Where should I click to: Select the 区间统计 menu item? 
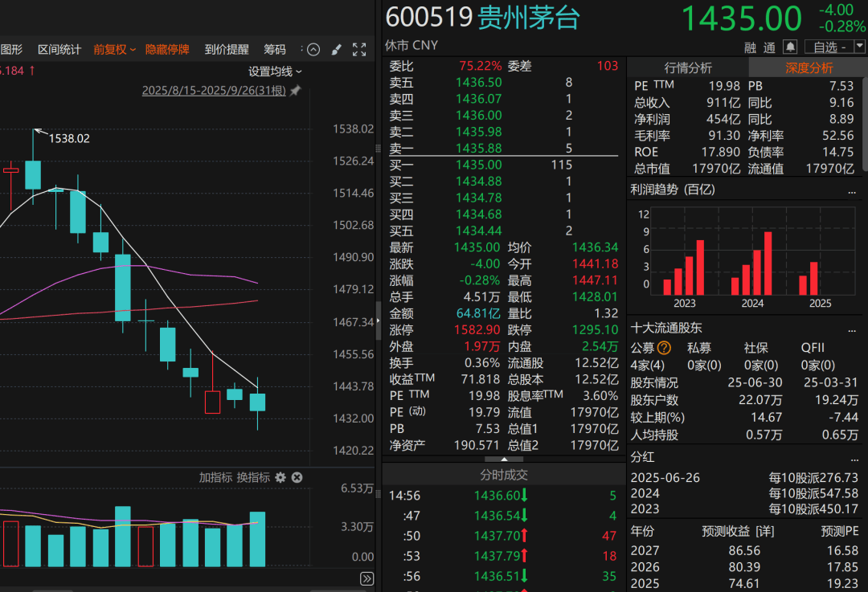(x=58, y=49)
